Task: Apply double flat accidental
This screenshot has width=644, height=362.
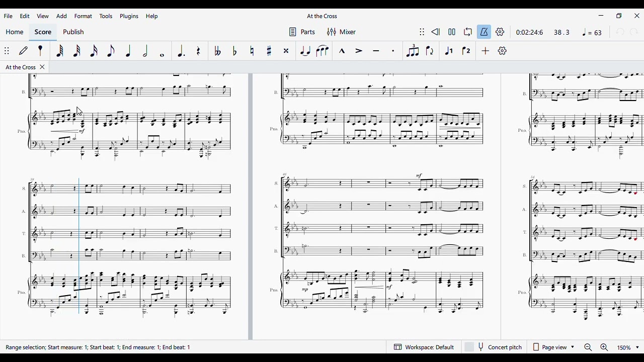Action: coord(218,51)
